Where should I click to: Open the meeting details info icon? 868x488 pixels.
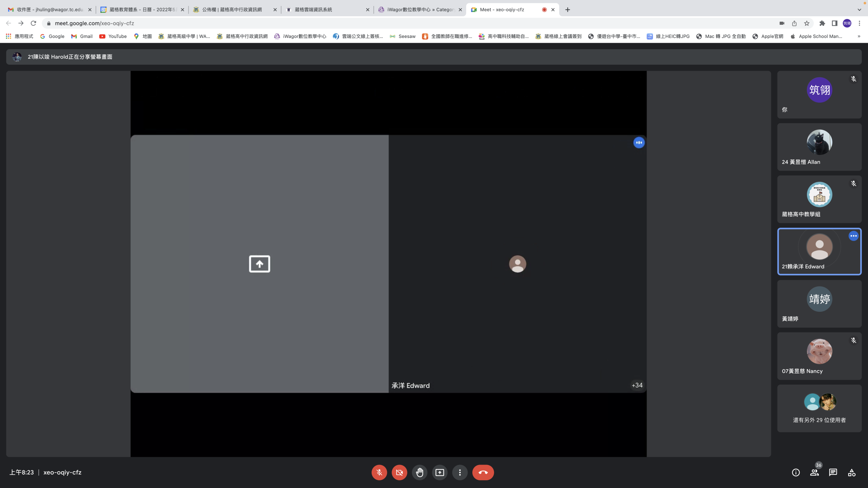795,472
